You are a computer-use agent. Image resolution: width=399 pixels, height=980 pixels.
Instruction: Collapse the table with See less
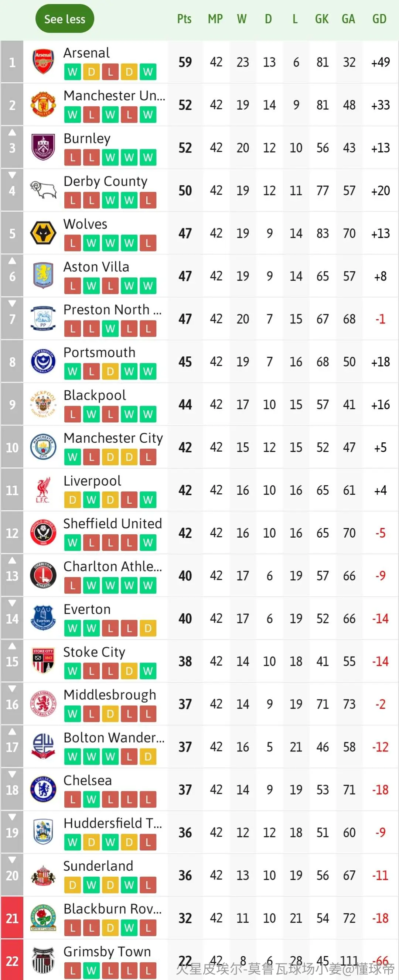tap(65, 18)
